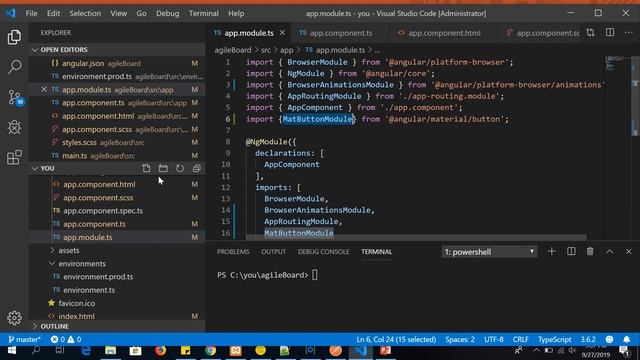The image size is (640, 360).
Task: Click TypeScript language mode selector
Action: [555, 339]
